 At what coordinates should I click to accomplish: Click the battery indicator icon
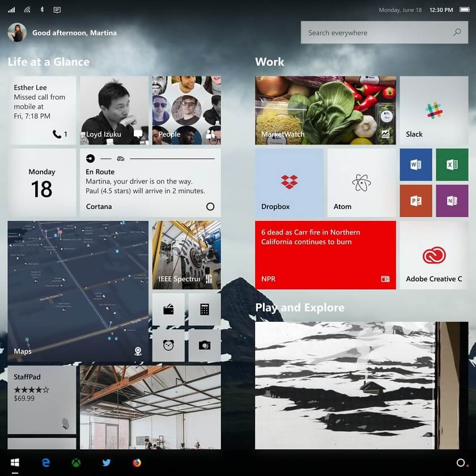[465, 10]
